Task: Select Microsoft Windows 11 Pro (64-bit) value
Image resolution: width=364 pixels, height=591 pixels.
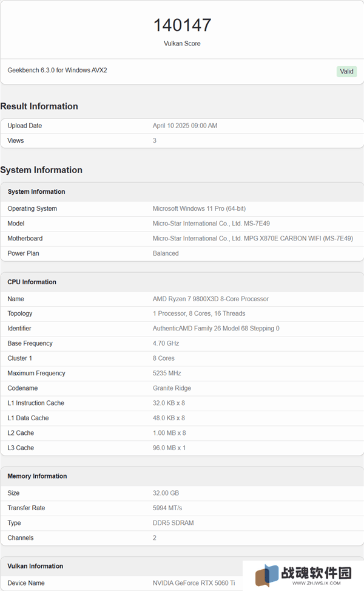Action: [x=199, y=208]
